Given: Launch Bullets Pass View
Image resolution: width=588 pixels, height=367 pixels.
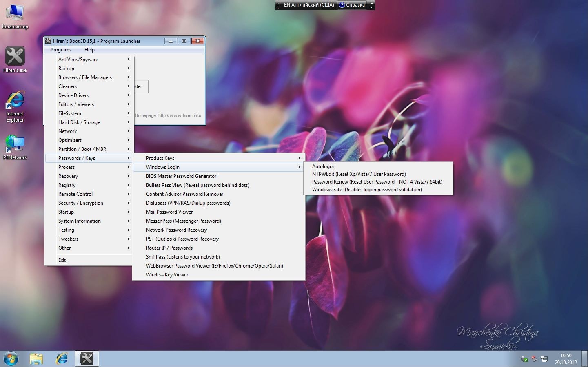Looking at the screenshot, I should [x=219, y=185].
